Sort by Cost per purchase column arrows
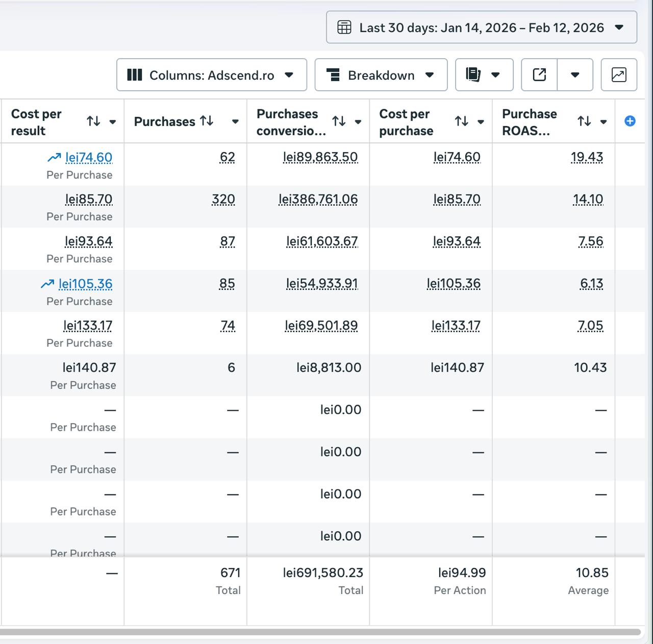 tap(462, 121)
